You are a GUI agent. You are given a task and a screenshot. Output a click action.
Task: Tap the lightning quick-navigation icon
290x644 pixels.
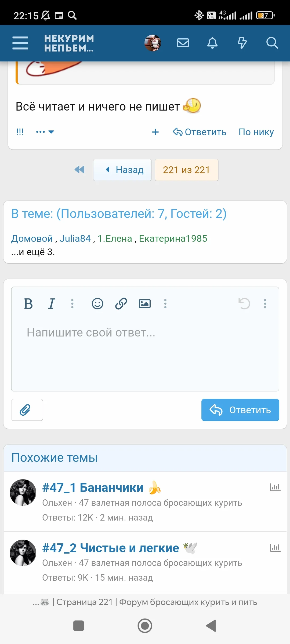[242, 43]
